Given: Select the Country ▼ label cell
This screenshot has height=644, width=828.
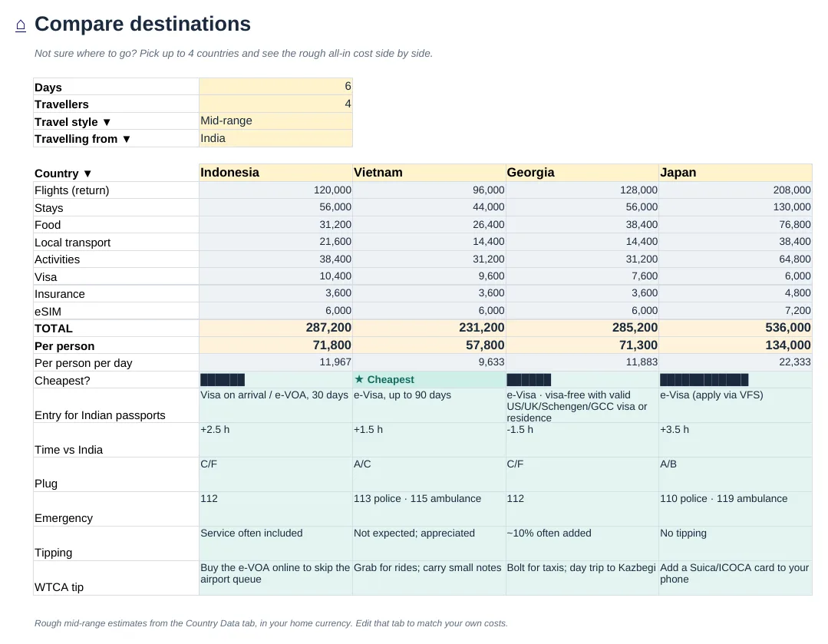Looking at the screenshot, I should pyautogui.click(x=116, y=173).
